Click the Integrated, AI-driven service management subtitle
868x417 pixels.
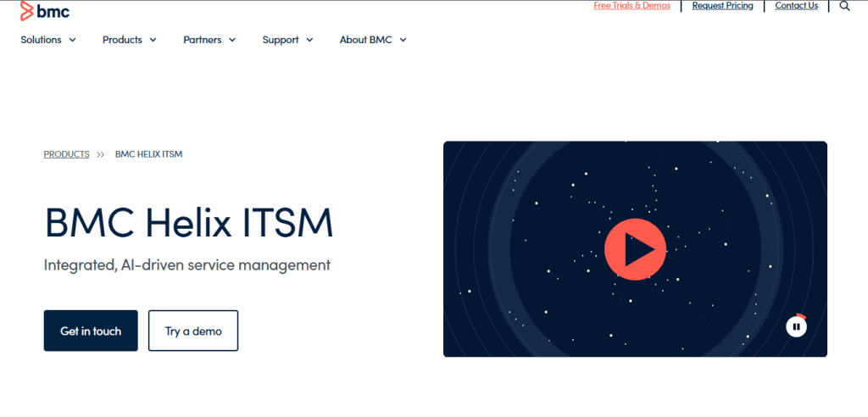pos(187,265)
